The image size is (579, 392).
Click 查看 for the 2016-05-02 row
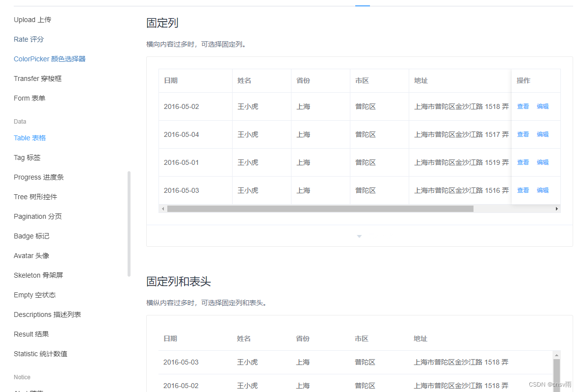pyautogui.click(x=523, y=106)
